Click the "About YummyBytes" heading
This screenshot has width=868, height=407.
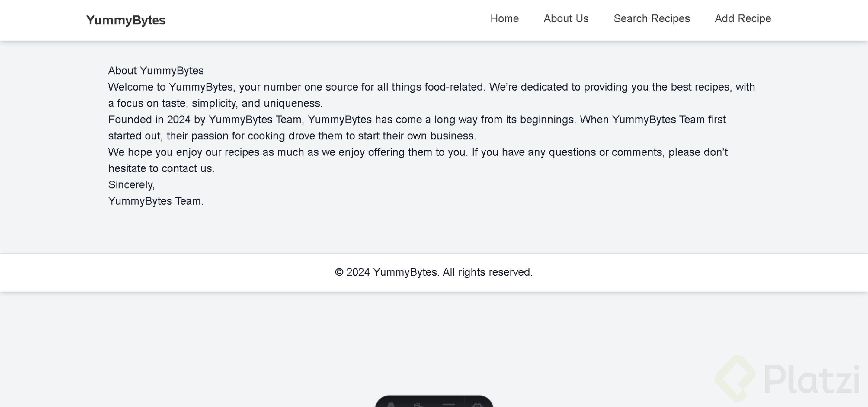pos(156,71)
